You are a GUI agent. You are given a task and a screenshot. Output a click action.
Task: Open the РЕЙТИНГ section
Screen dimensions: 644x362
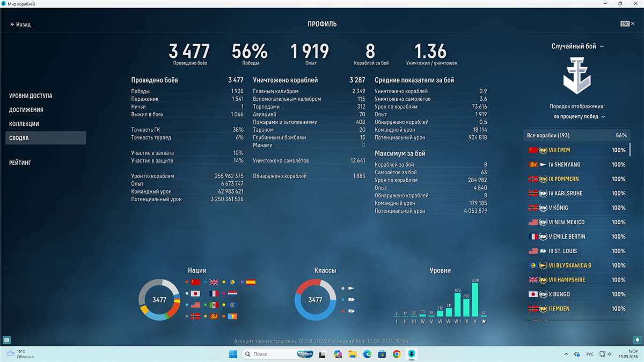[x=20, y=162]
